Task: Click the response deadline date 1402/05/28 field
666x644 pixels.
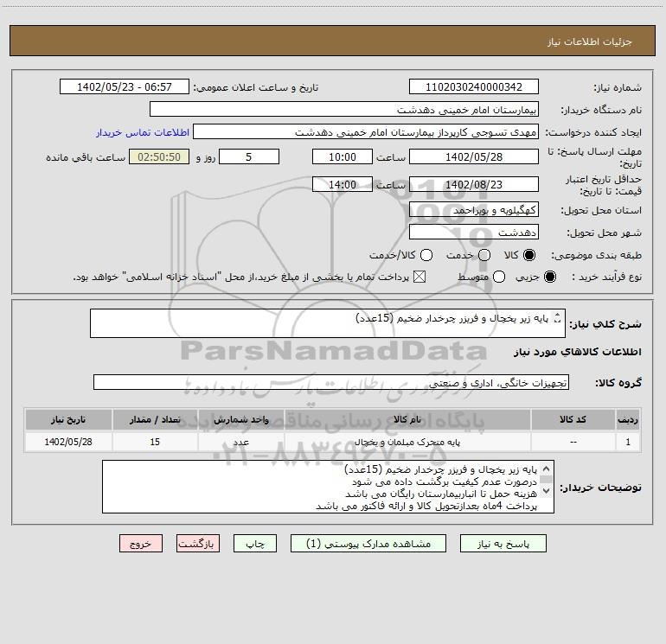Action: pyautogui.click(x=474, y=156)
